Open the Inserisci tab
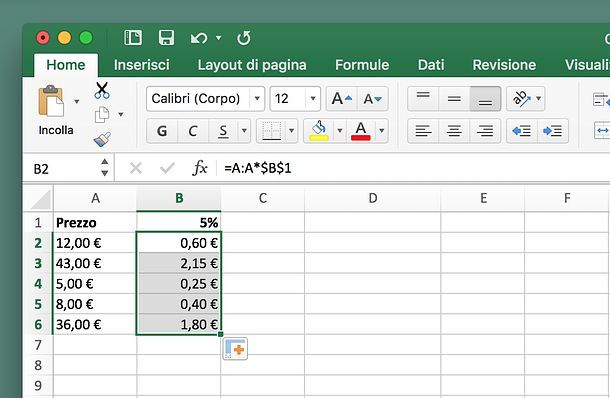The height and width of the screenshot is (398, 610). [x=142, y=65]
